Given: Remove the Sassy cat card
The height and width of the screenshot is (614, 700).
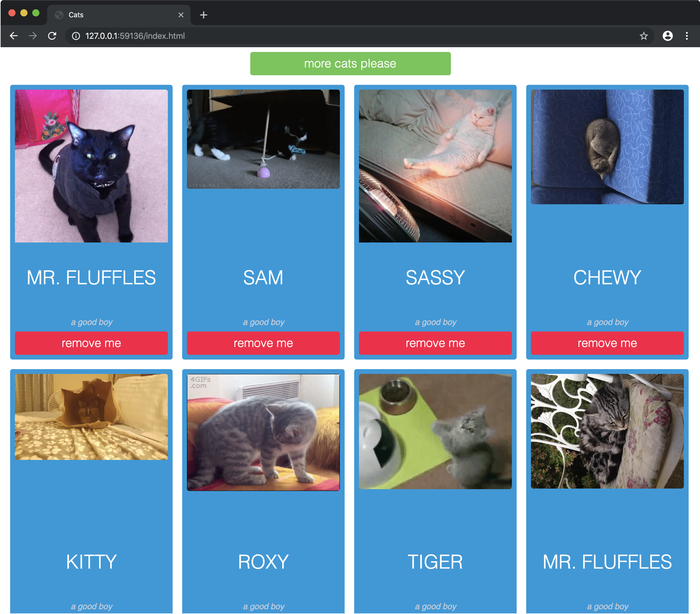Looking at the screenshot, I should 435,343.
